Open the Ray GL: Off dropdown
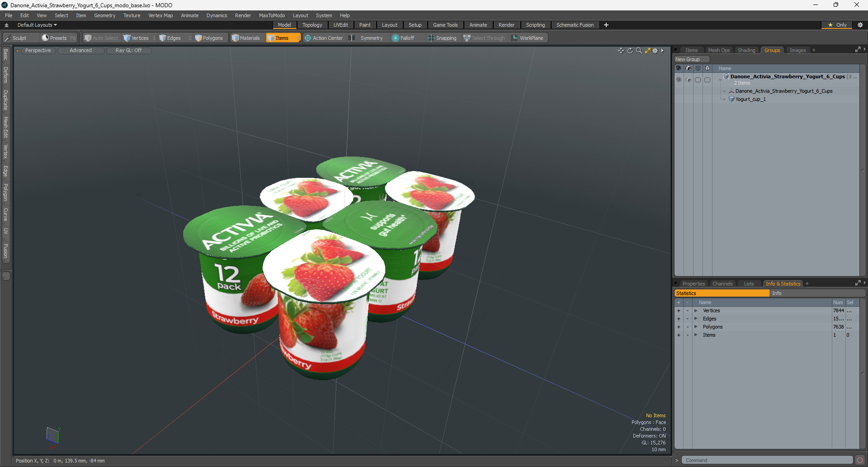 click(x=128, y=51)
